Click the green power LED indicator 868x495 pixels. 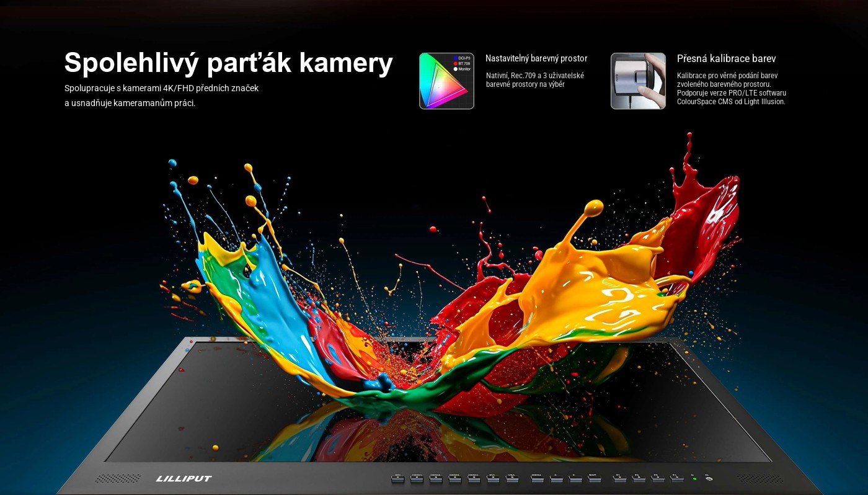(x=694, y=479)
